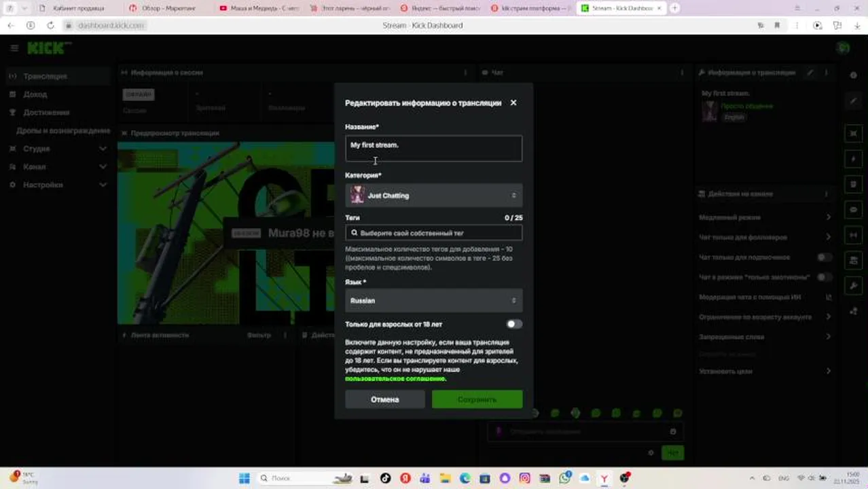Open Трансляция in the sidebar
The width and height of the screenshot is (868, 489).
[x=56, y=76]
